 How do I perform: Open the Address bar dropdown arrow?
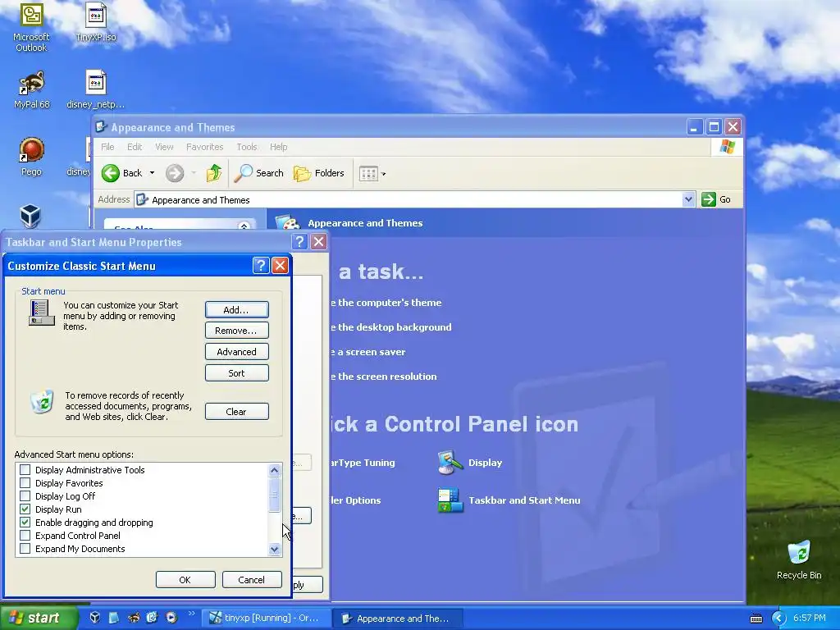tap(688, 199)
